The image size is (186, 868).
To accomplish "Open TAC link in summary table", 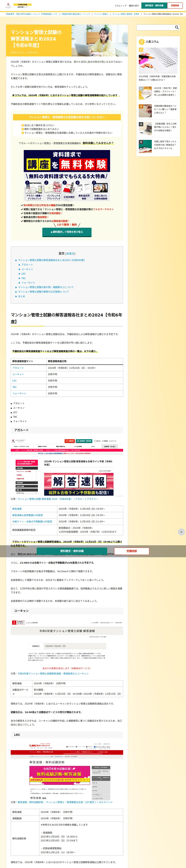I will (x=14, y=387).
